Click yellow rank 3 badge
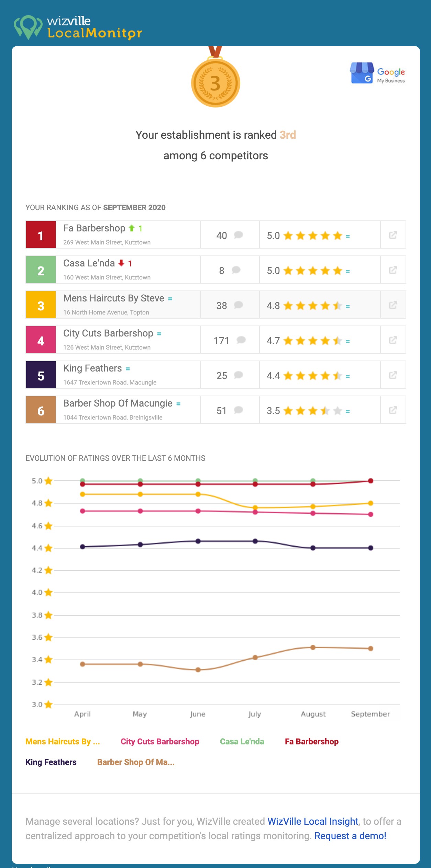Screen dimensions: 431x868 coord(41,305)
